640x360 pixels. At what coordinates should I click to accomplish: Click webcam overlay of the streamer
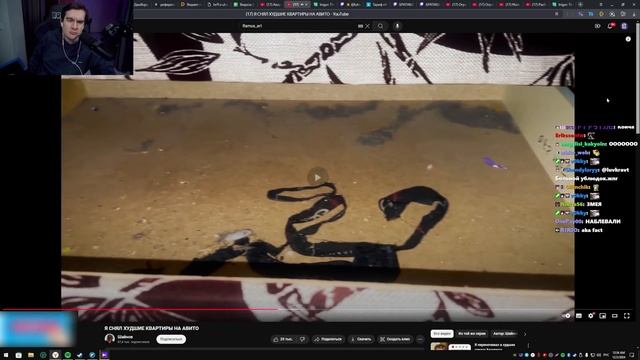pos(67,37)
